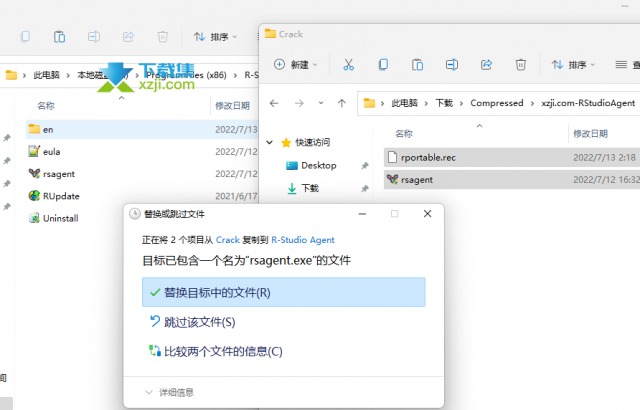Image resolution: width=640 pixels, height=410 pixels.
Task: Click the delete trash icon in Crack window
Action: tap(520, 64)
